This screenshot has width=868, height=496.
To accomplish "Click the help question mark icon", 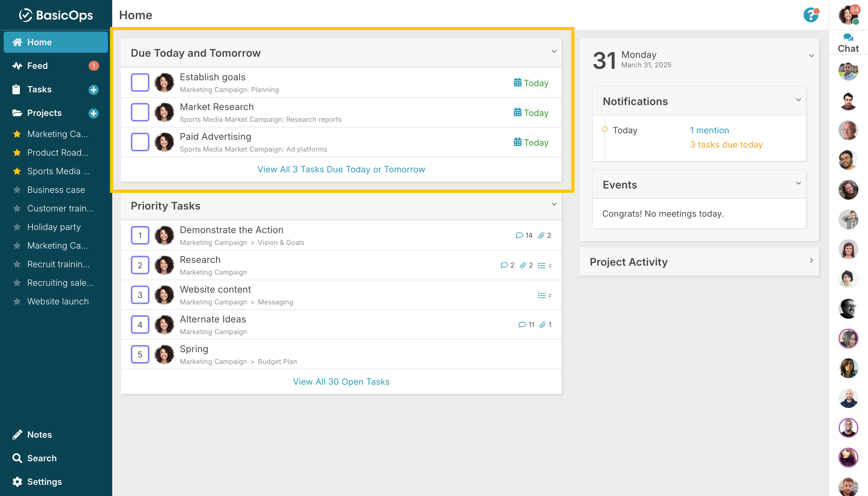I will [x=810, y=15].
